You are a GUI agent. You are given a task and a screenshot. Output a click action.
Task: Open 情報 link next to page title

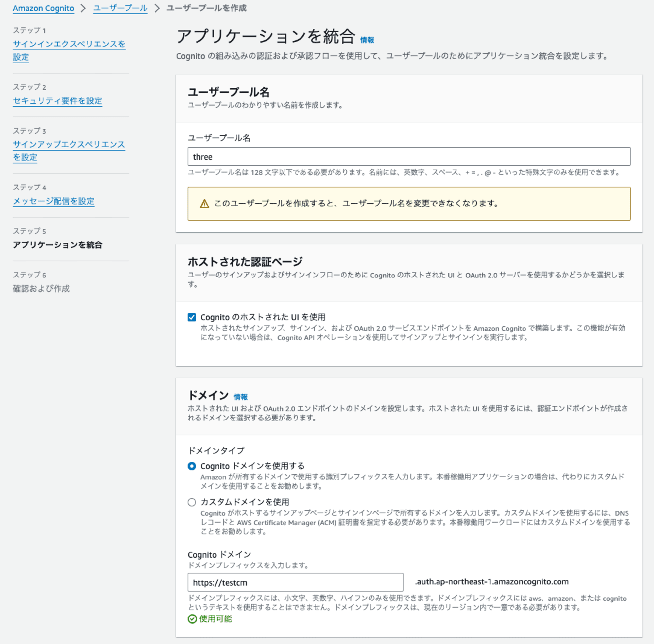[367, 40]
